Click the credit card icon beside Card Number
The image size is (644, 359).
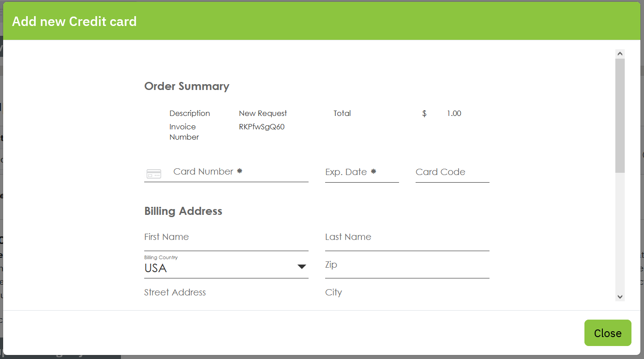pos(154,174)
